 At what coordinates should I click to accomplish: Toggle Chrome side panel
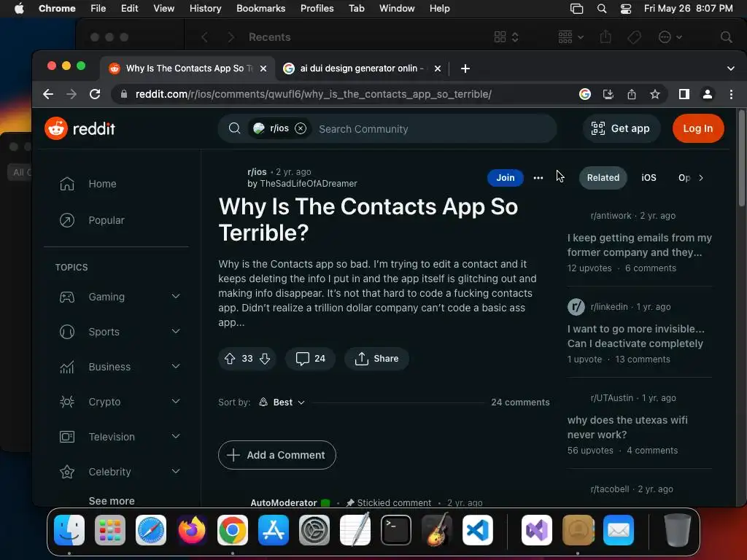pyautogui.click(x=684, y=94)
